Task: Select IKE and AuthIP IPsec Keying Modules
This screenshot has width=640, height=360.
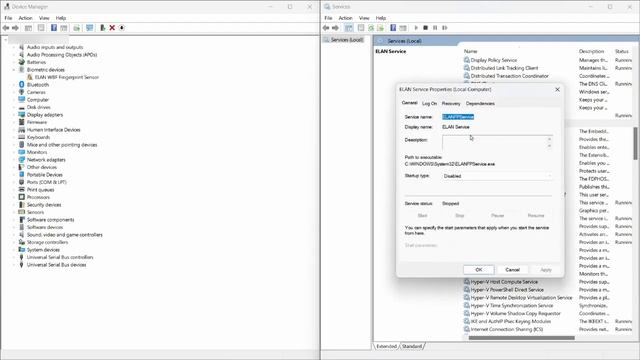Action: click(x=511, y=322)
